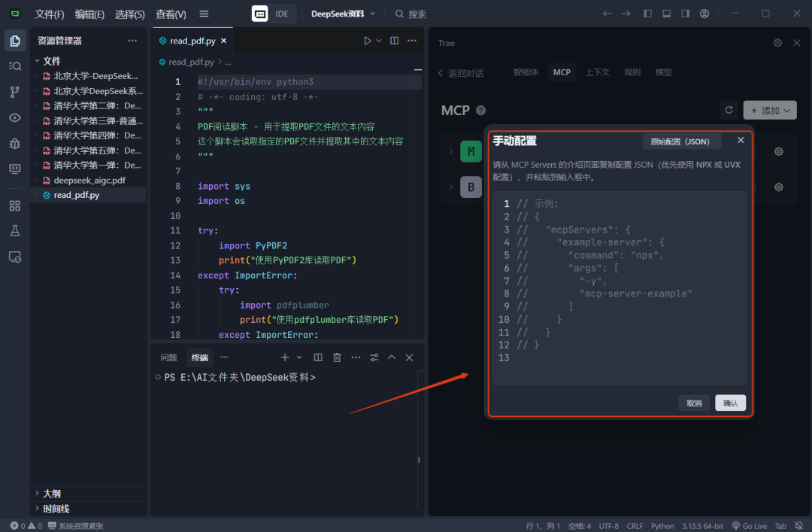Switch to the 规则 tab
This screenshot has height=532, width=812.
click(x=632, y=72)
